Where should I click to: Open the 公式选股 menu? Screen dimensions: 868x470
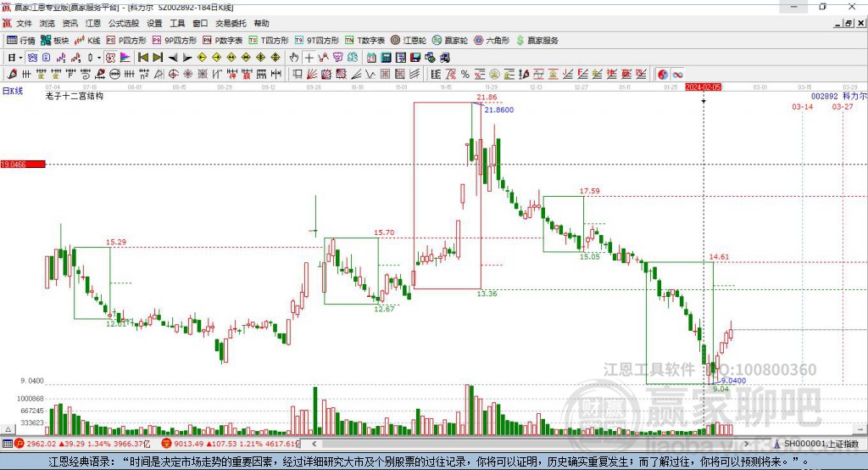point(124,23)
